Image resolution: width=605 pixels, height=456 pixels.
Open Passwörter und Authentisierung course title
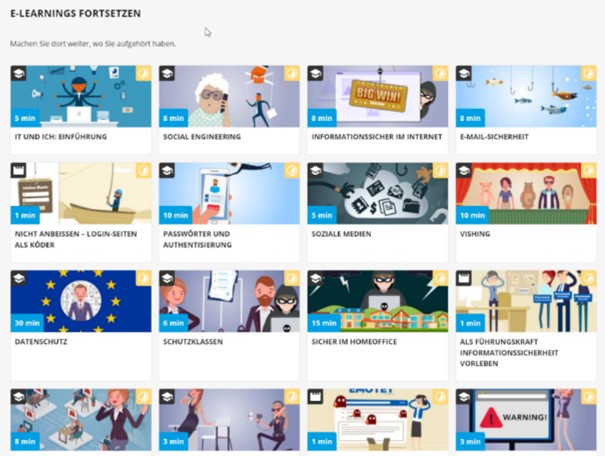[197, 239]
